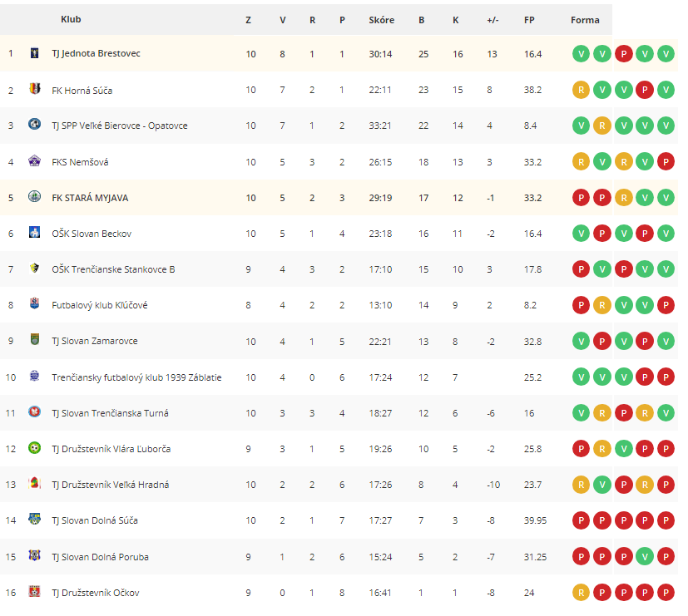Open Trenčiansky futbalový klub 1939 Záblatie link
Viewport: 688px width, 616px height.
(x=136, y=377)
